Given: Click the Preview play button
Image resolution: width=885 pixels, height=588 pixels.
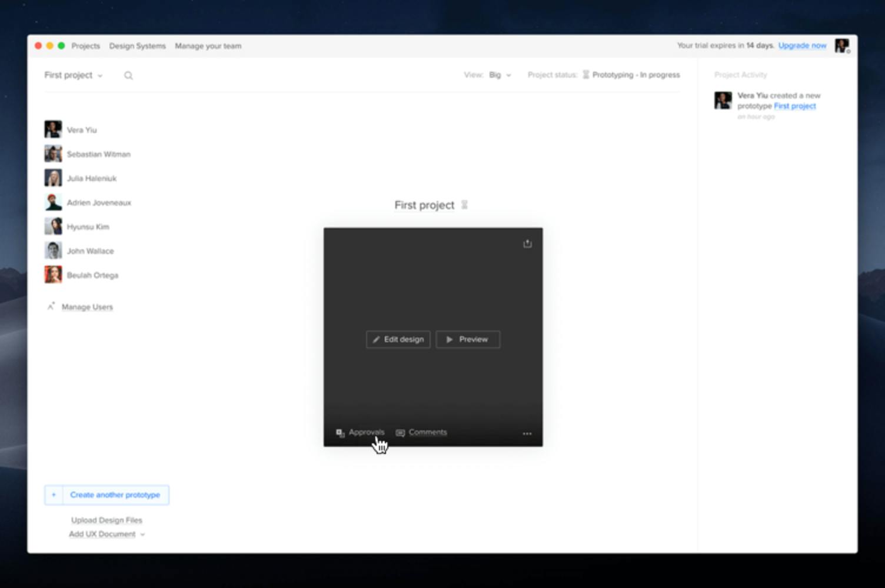Looking at the screenshot, I should pyautogui.click(x=450, y=339).
